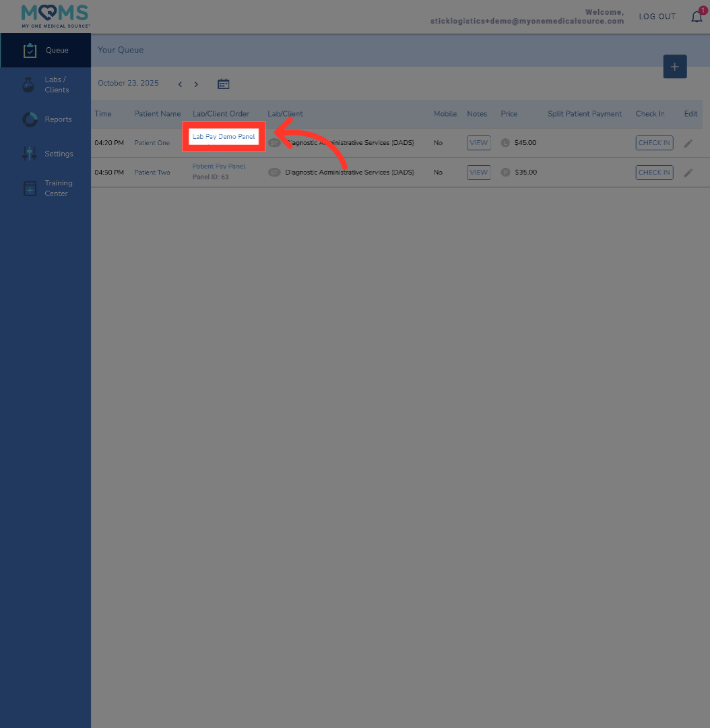
Task: Open notes with the VIEW button for Patient One
Action: pos(478,142)
